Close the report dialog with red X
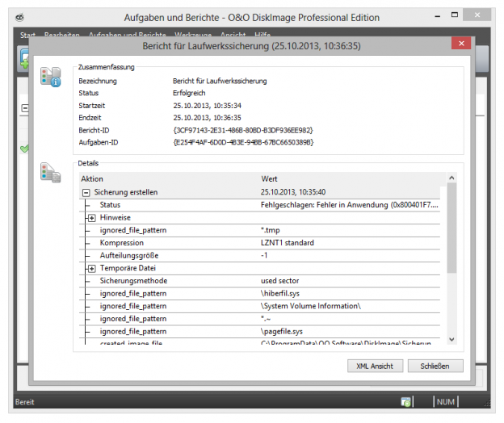The height and width of the screenshot is (423, 504). [461, 44]
